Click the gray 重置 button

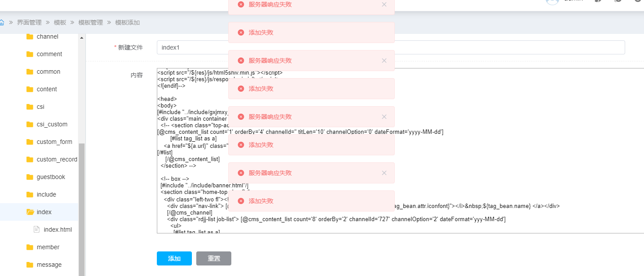click(214, 258)
